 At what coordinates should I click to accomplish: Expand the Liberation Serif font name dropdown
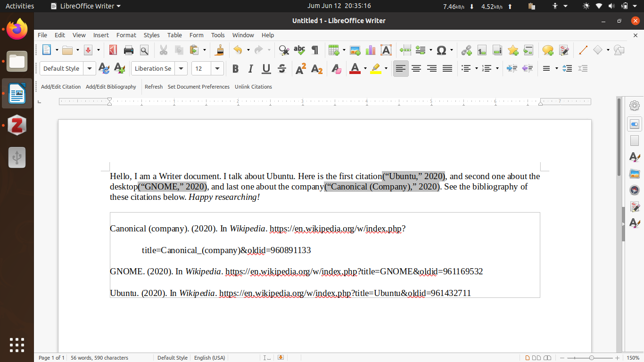pos(181,68)
